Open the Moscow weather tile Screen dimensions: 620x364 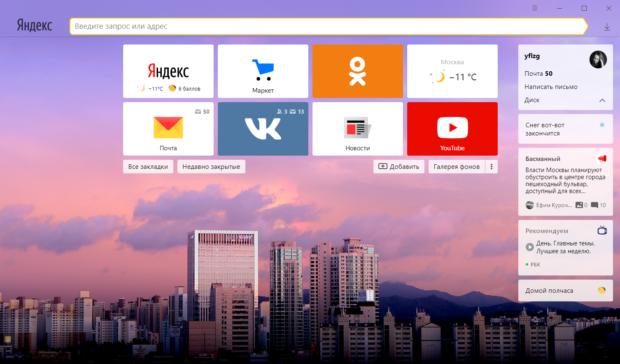click(452, 71)
